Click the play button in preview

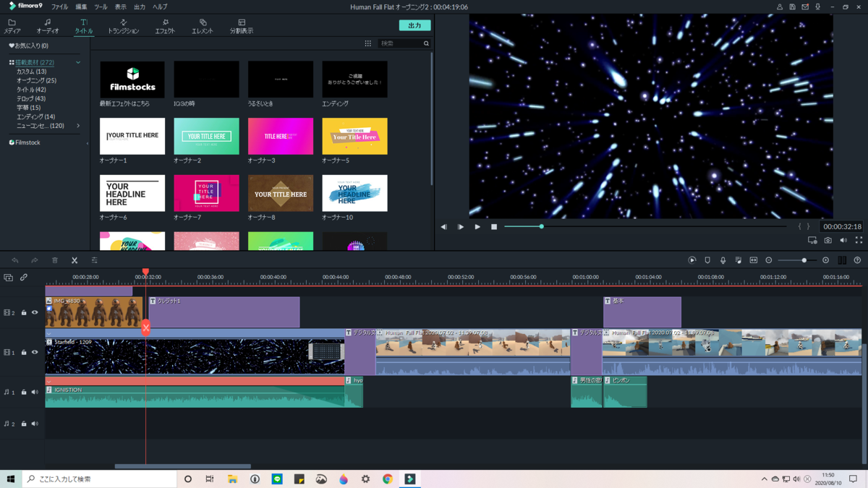pyautogui.click(x=477, y=227)
